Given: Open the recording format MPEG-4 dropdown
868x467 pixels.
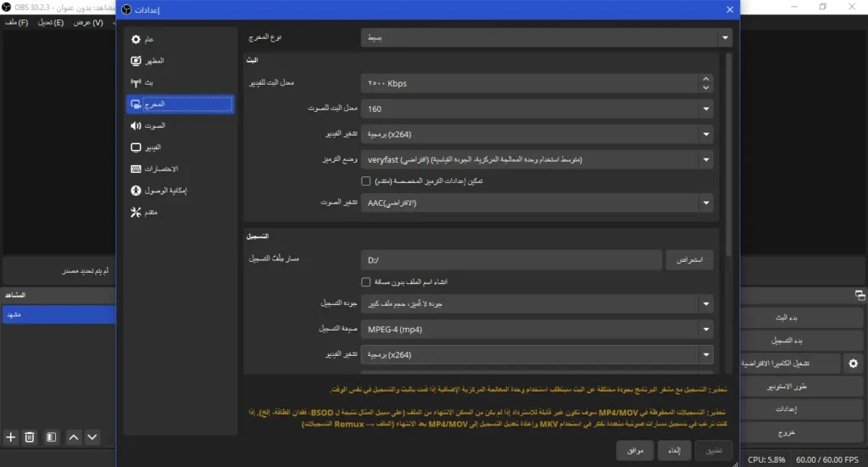Looking at the screenshot, I should (537, 329).
